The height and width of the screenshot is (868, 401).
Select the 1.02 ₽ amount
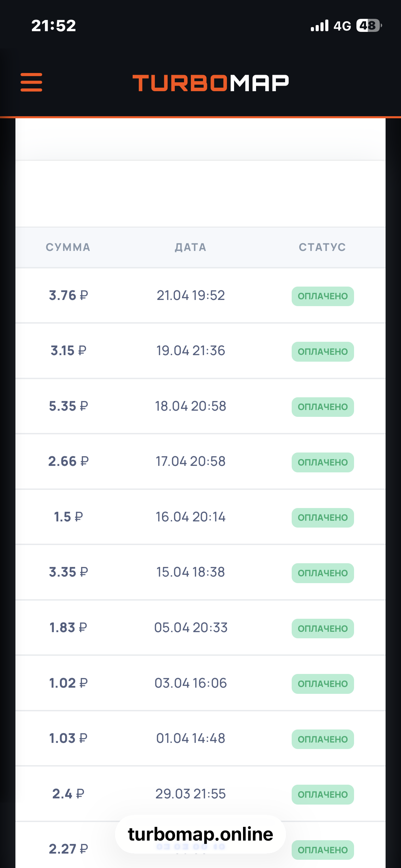point(68,683)
